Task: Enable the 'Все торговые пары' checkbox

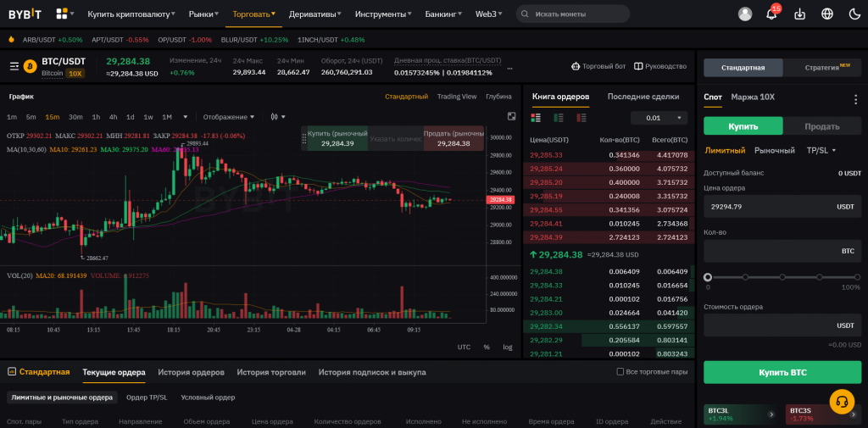Action: [x=621, y=372]
